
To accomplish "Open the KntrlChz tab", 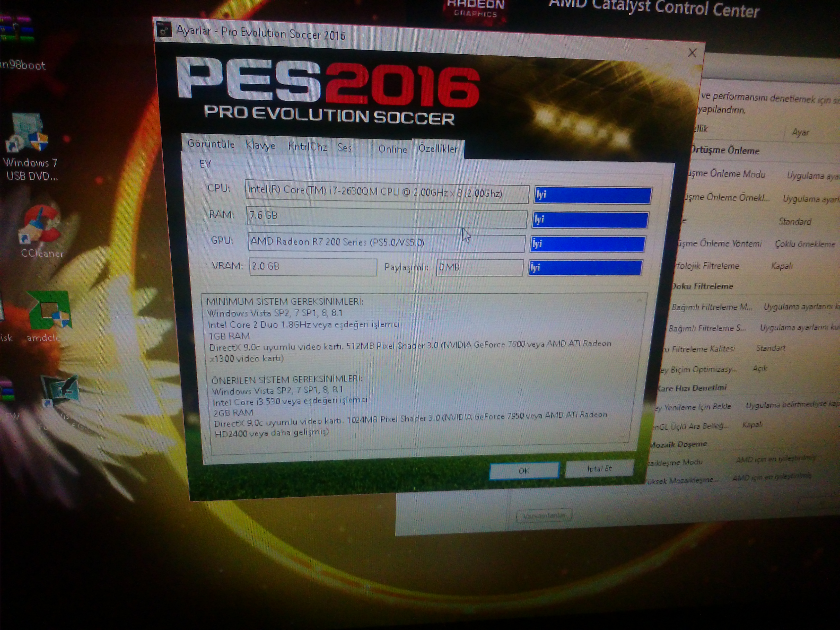I will point(307,147).
